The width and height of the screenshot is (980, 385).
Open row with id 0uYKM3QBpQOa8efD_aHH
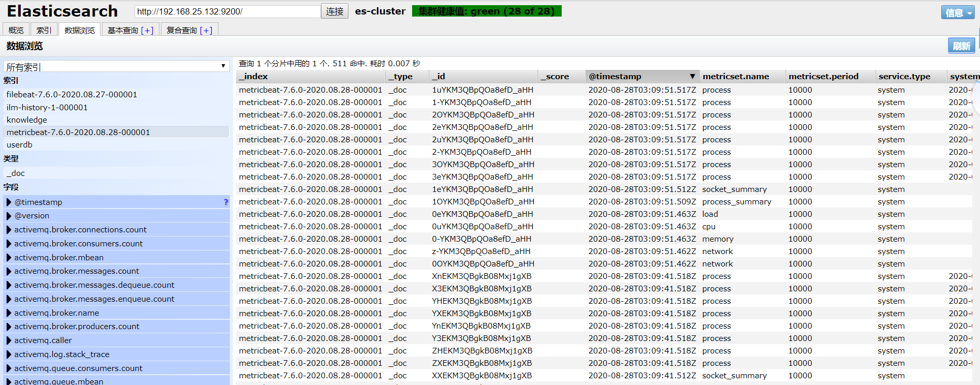point(482,227)
